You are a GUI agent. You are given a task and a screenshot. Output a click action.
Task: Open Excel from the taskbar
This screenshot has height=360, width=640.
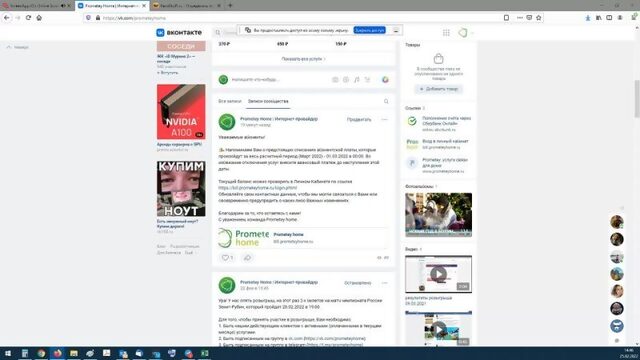204,353
